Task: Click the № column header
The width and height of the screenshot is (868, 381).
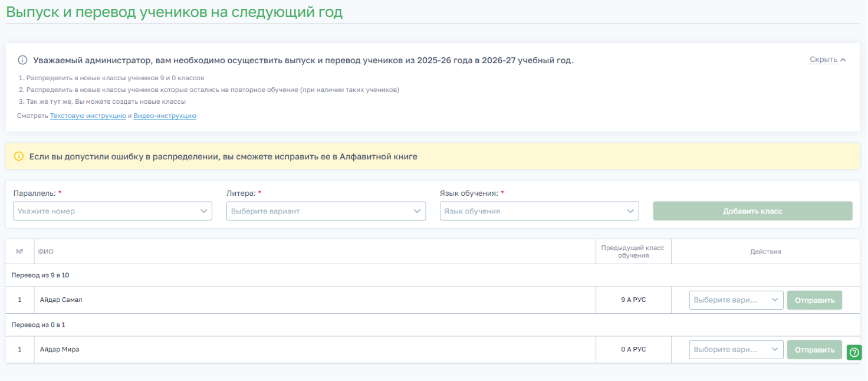Action: click(19, 252)
